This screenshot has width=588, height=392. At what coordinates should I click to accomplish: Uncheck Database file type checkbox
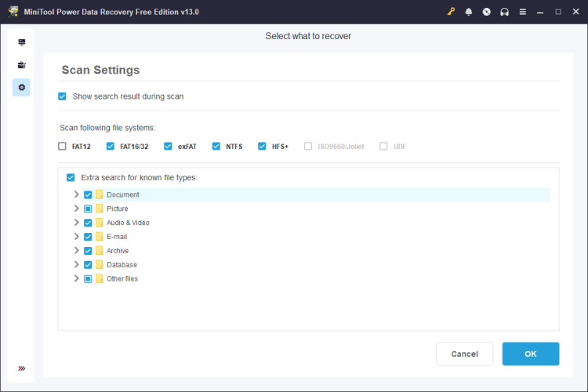88,265
